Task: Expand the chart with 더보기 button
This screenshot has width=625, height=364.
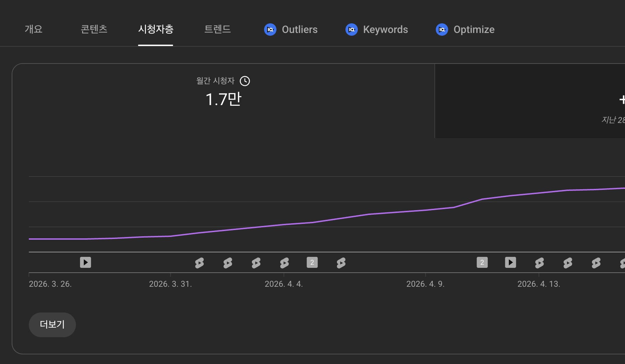Action: pyautogui.click(x=52, y=325)
